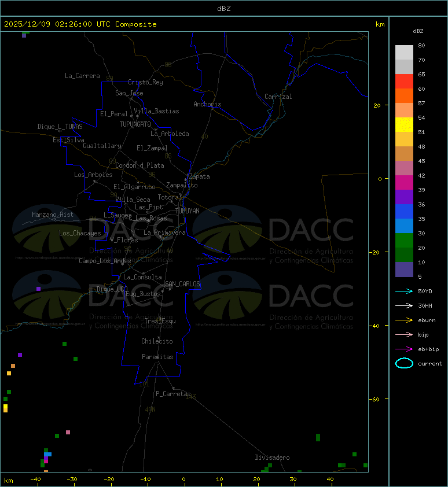The image size is (448, 487).
Task: Click the slate violet swatch above 5
Action: coord(404,270)
